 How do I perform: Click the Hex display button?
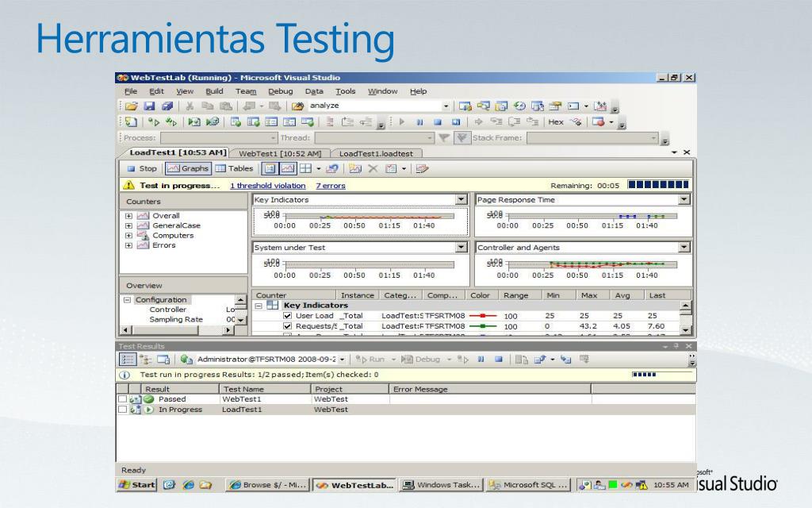coord(556,122)
